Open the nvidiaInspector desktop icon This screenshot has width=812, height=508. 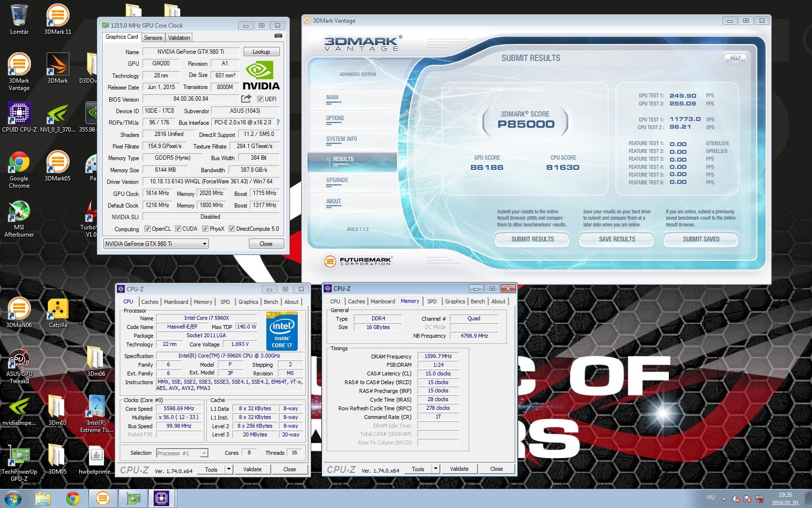pos(19,410)
